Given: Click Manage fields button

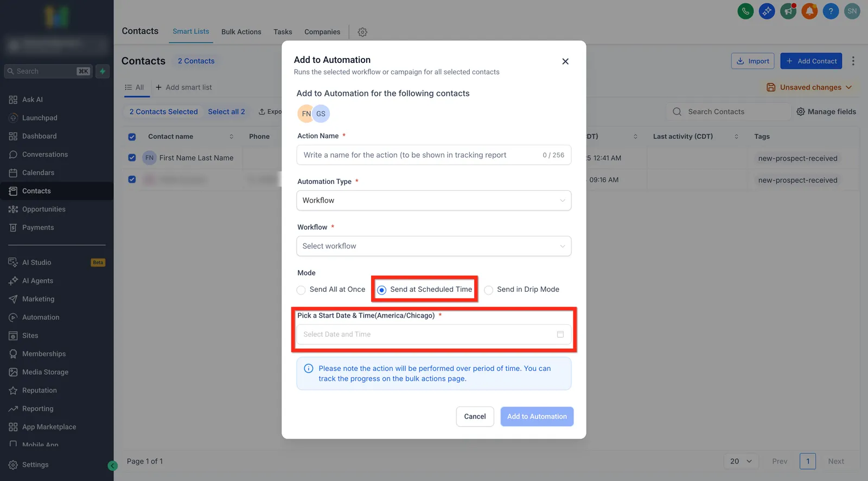Looking at the screenshot, I should tap(826, 112).
